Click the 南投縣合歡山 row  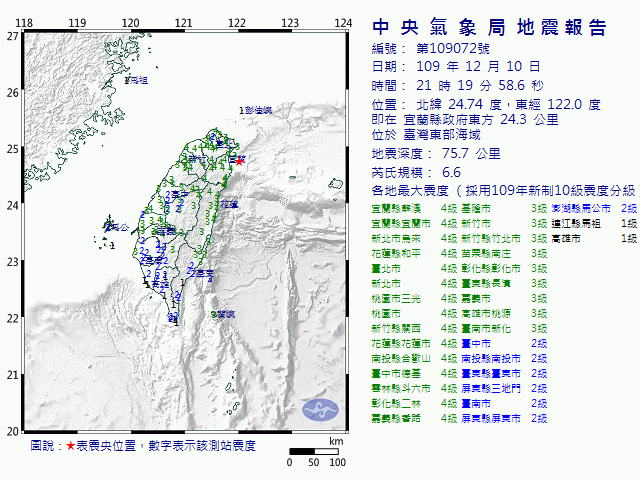414,359
